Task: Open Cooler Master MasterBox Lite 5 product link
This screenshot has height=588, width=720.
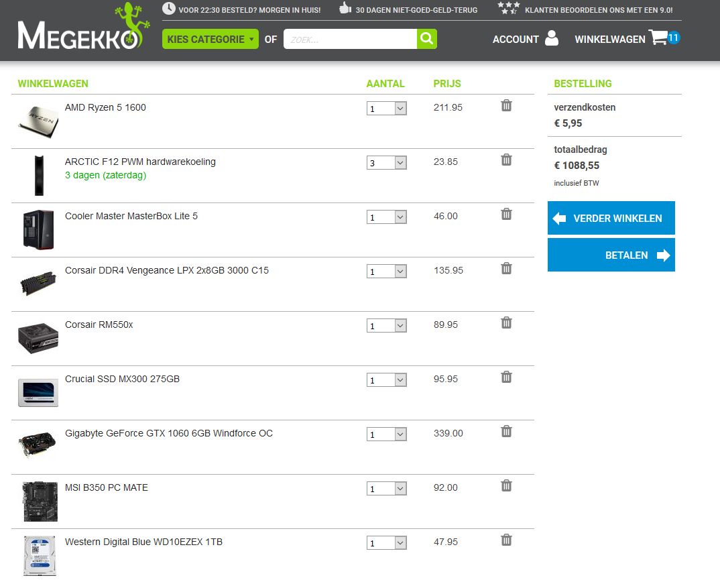Action: 131,216
